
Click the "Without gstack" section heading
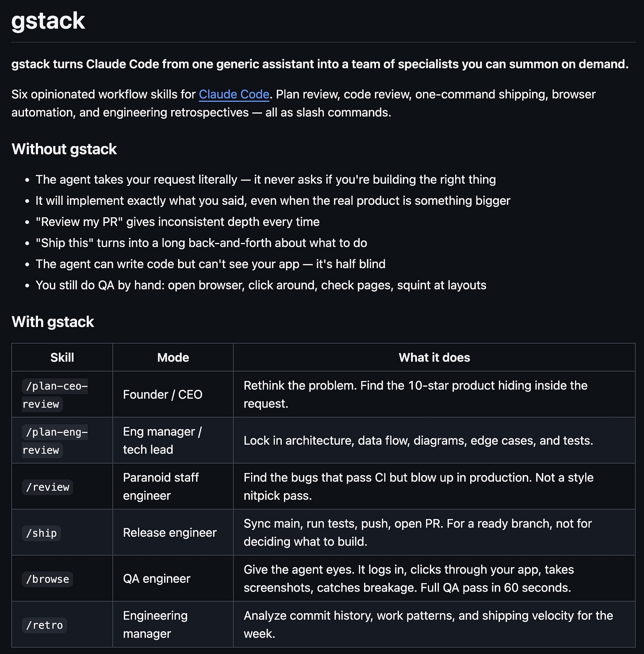coord(64,149)
